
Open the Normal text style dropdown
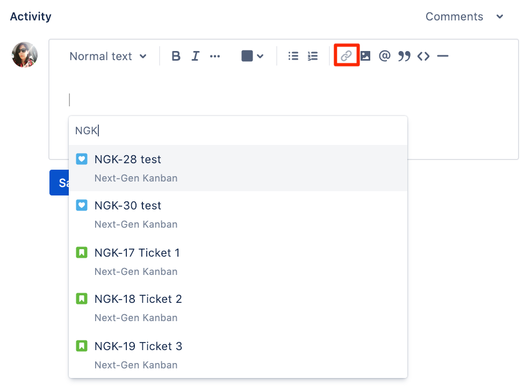coord(106,56)
